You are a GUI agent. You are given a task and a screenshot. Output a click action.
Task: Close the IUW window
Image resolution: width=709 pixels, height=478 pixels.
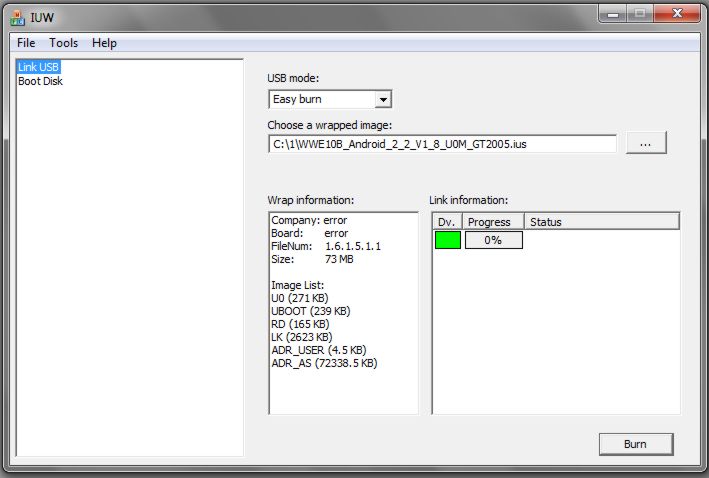[677, 14]
